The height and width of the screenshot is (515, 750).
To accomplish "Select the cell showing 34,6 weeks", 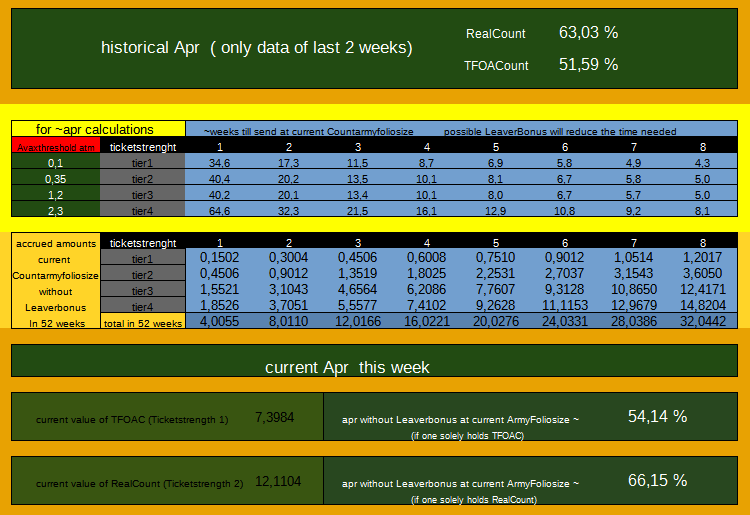I will click(220, 162).
